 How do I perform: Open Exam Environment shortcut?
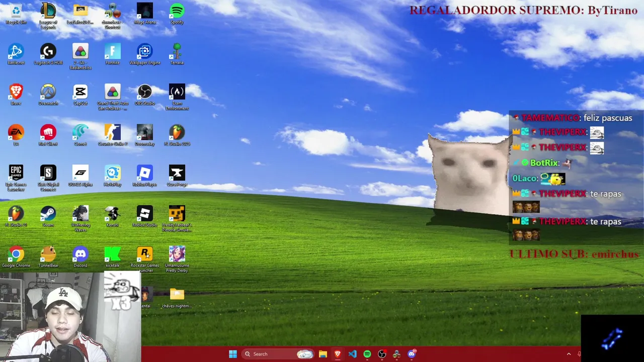pos(177,98)
